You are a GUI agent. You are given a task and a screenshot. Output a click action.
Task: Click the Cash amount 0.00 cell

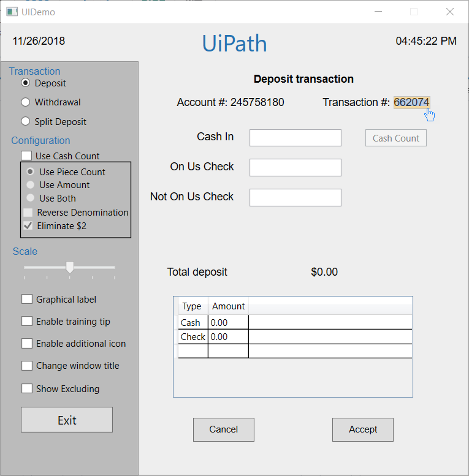click(228, 322)
